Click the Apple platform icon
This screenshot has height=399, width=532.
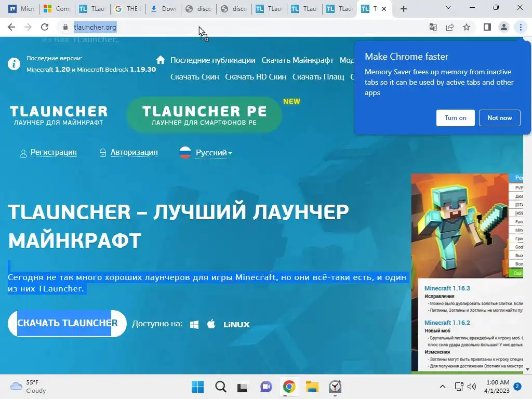coord(211,324)
